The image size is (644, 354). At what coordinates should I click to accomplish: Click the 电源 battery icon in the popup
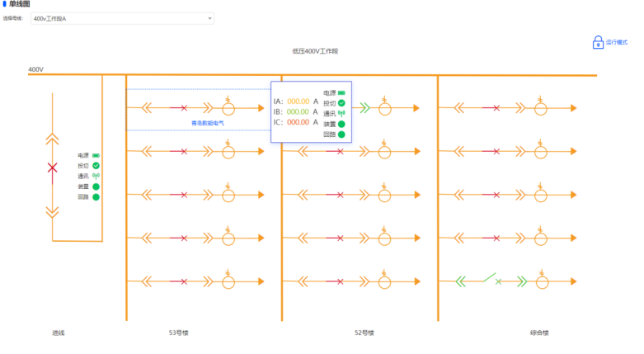pyautogui.click(x=341, y=93)
